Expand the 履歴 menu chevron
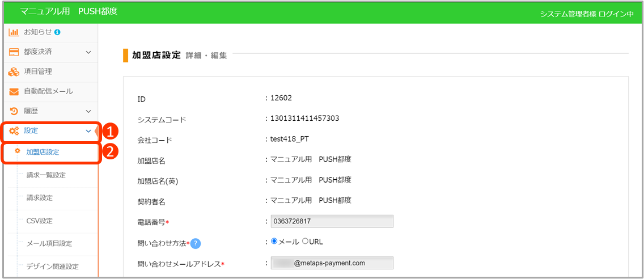Screen dimensions: 644x279 (x=88, y=111)
